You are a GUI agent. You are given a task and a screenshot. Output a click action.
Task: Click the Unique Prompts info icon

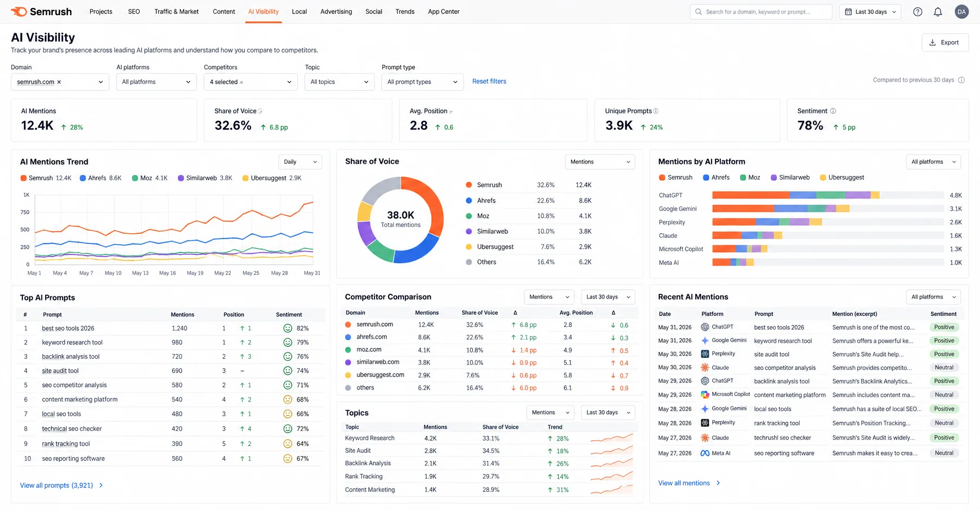tap(656, 111)
